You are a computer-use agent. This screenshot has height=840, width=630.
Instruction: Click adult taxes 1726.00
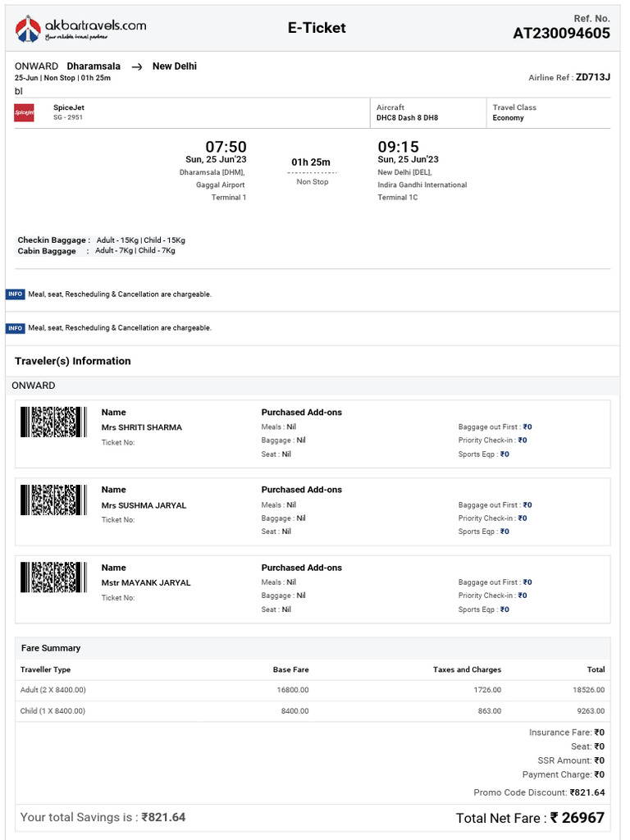click(x=487, y=690)
